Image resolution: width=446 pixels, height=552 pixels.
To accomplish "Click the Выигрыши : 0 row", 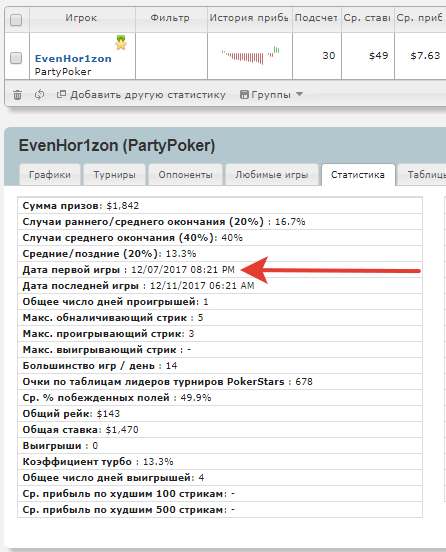I will (220, 446).
